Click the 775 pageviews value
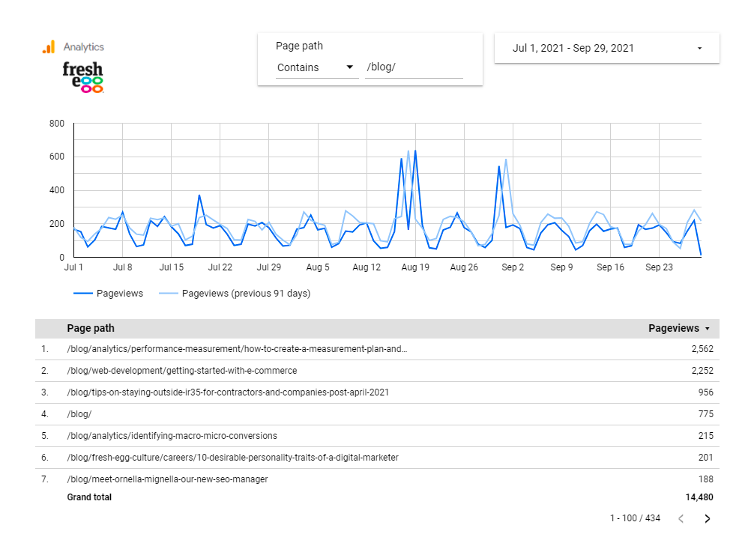The height and width of the screenshot is (543, 754). [706, 414]
